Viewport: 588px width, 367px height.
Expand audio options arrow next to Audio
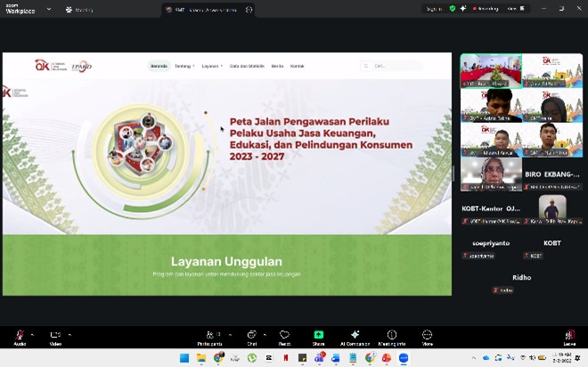(34, 335)
